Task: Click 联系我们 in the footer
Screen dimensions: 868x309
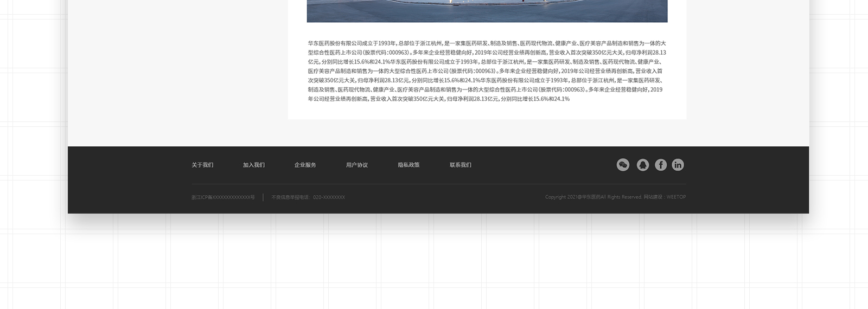Action: click(461, 165)
